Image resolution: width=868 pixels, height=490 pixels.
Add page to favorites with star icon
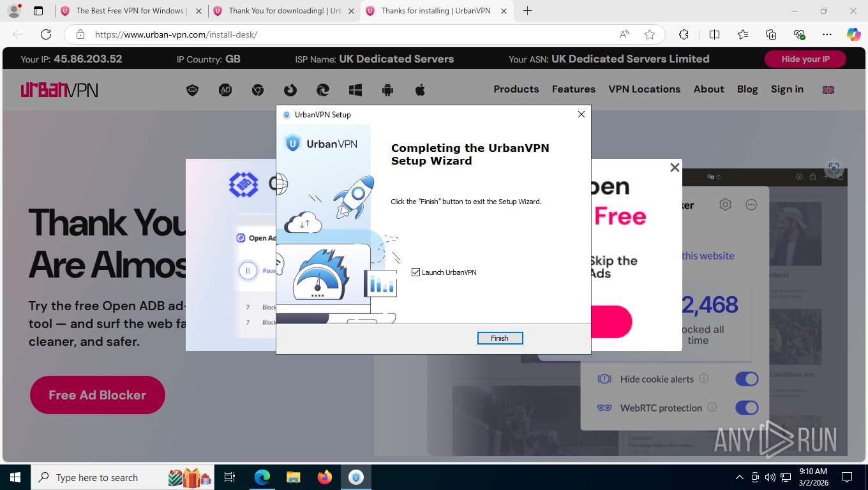click(650, 34)
